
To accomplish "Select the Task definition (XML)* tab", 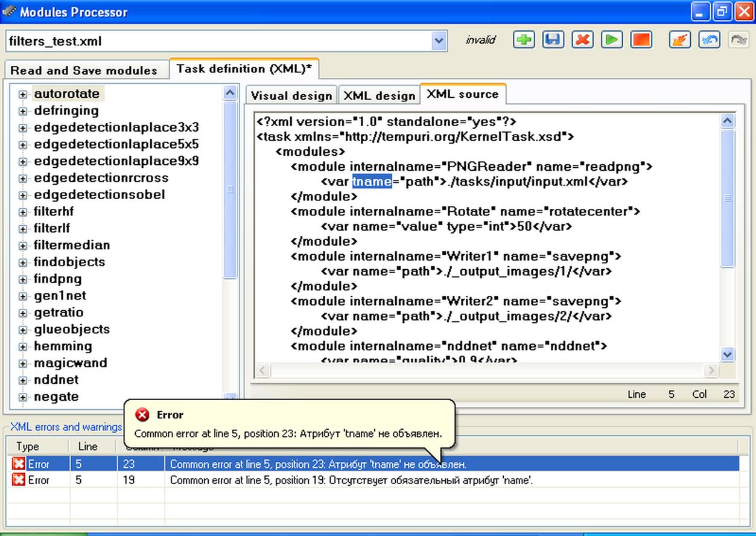I will pyautogui.click(x=244, y=69).
